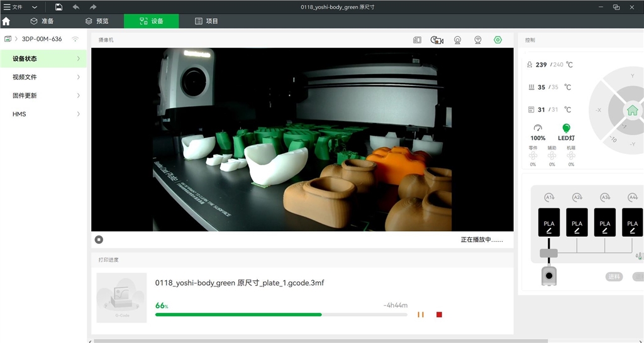Viewport: 644px width, 343px height.
Task: Toggle the 机箱 chamber fan
Action: point(571,156)
